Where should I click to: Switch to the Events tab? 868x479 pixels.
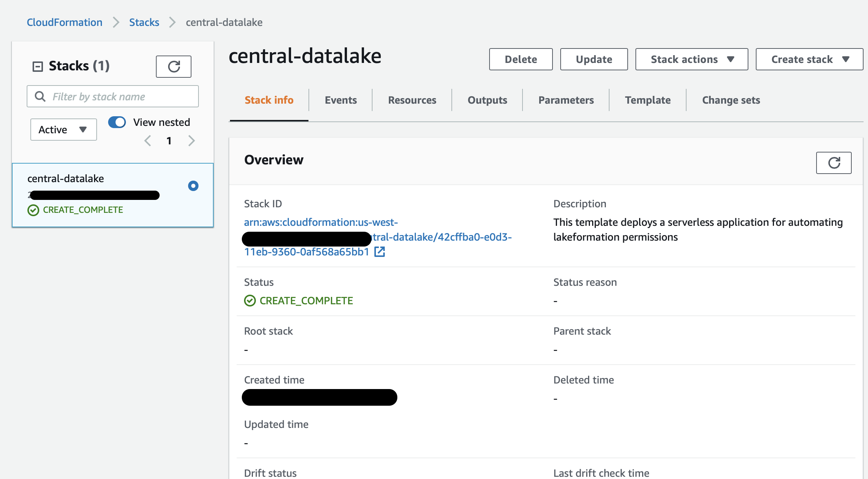tap(341, 100)
